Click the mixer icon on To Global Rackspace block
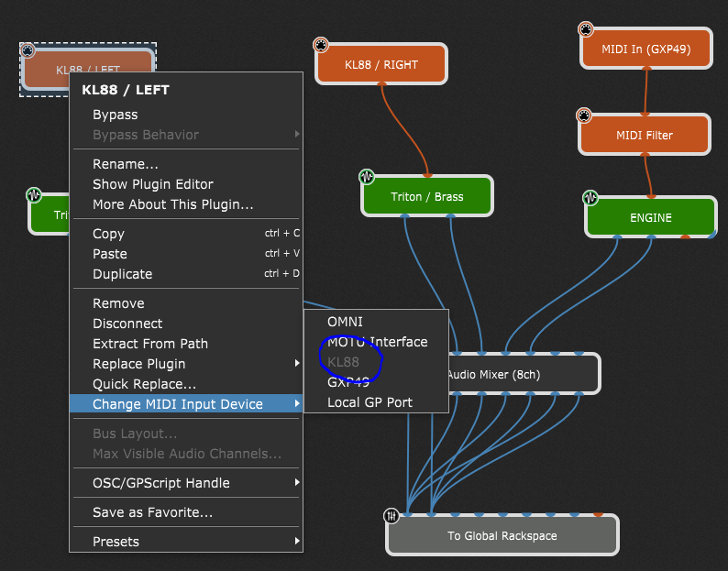 pos(392,517)
